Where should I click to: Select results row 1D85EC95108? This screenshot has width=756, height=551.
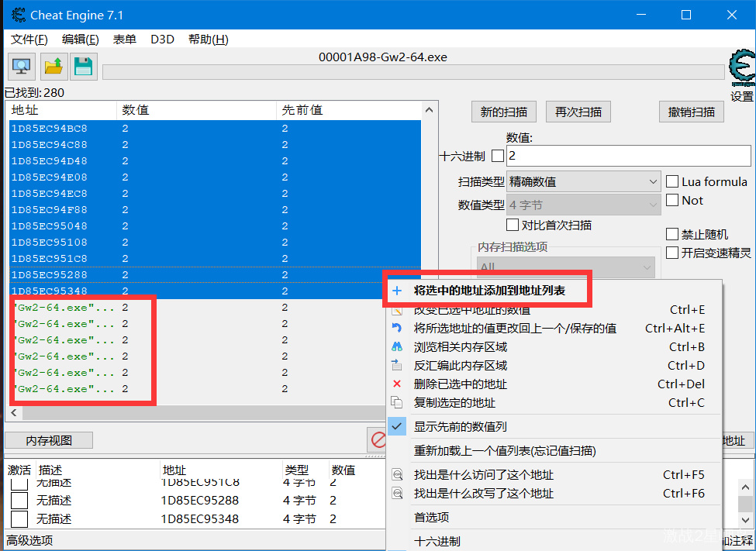tap(215, 242)
